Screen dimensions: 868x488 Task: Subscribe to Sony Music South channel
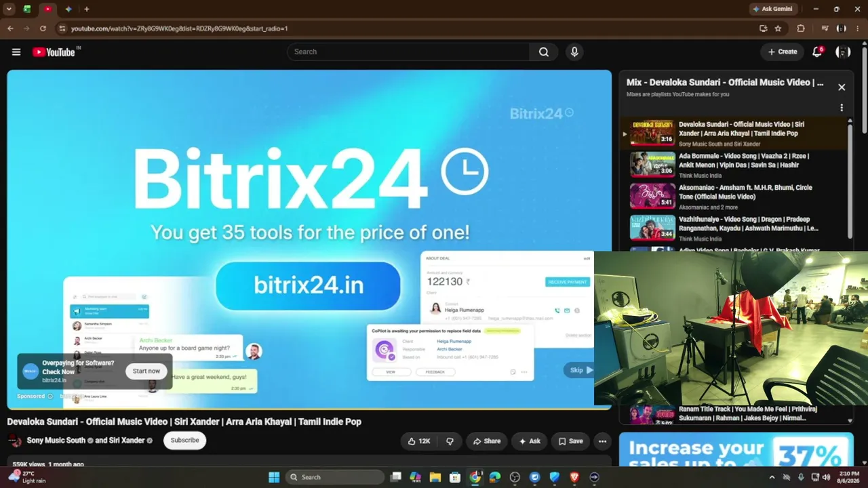(x=184, y=441)
